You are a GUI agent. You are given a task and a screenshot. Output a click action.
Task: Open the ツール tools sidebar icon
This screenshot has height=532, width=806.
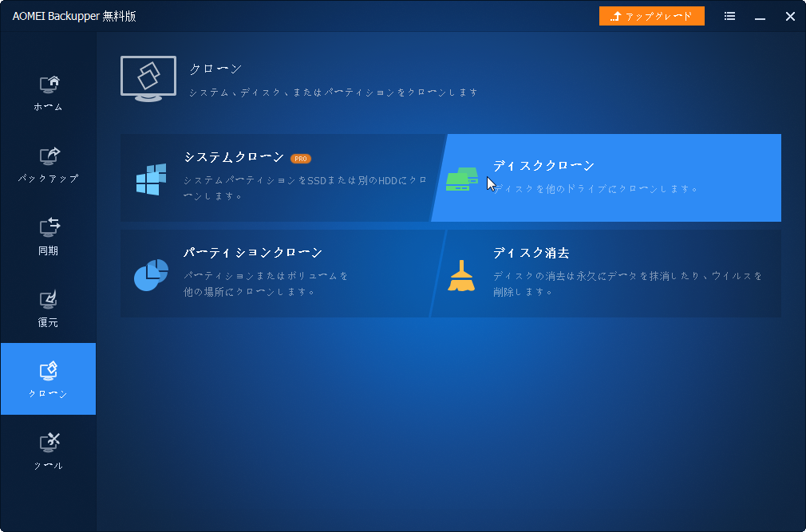coord(49,443)
